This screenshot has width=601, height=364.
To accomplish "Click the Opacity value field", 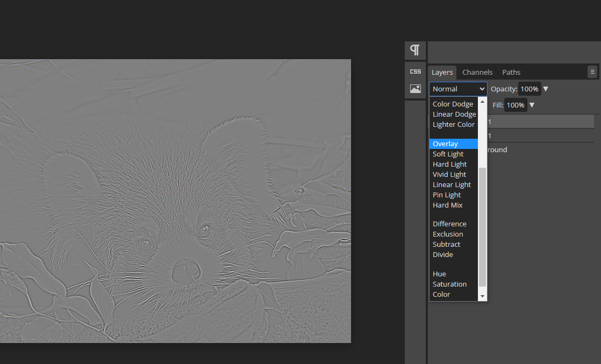I will (530, 89).
